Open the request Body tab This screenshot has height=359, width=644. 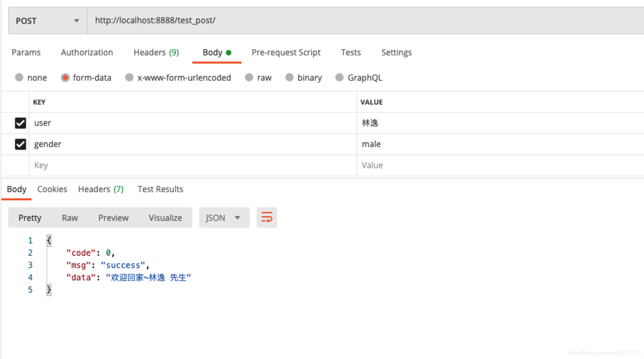[x=217, y=52]
